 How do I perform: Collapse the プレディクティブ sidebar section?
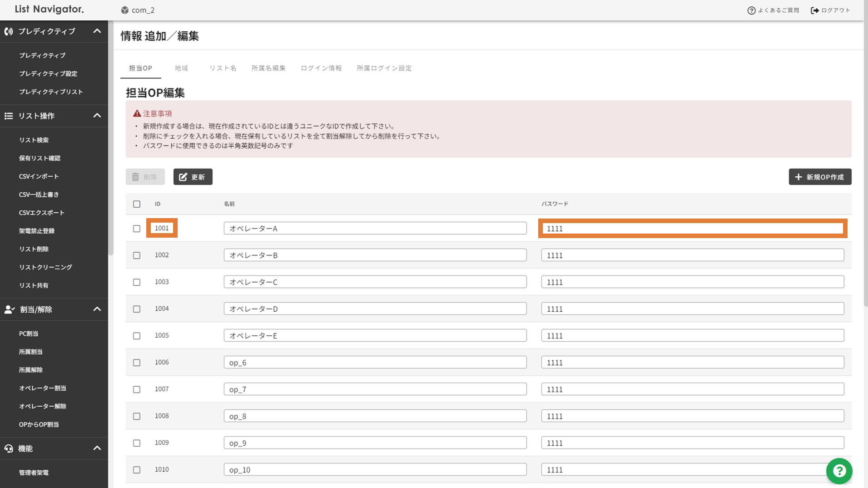coord(97,31)
